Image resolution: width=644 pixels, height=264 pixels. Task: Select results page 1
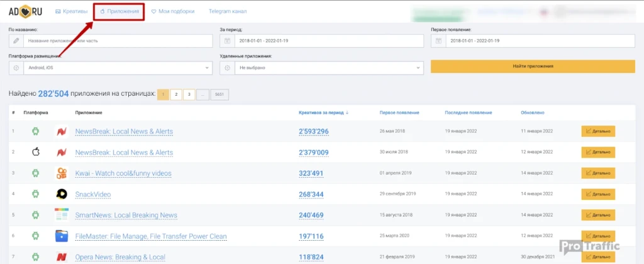(163, 95)
